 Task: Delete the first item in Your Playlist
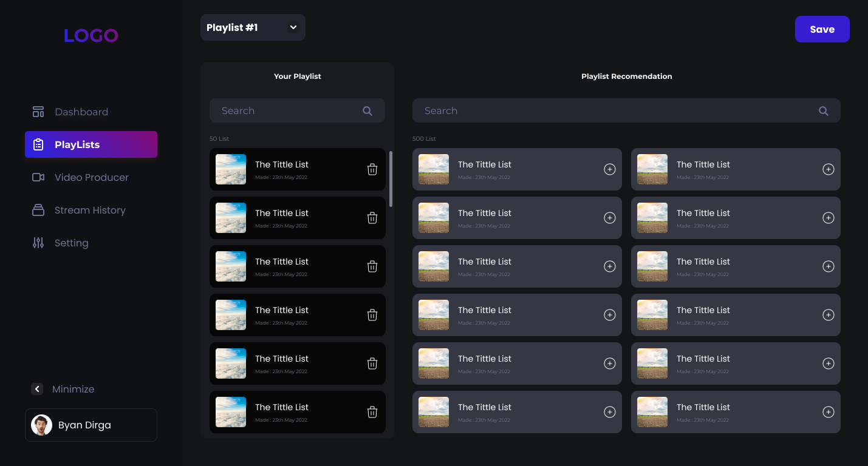tap(372, 169)
